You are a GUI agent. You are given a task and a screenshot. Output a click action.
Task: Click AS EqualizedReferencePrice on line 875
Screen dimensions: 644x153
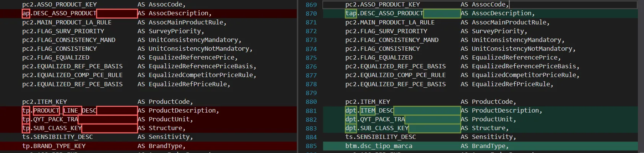point(511,58)
